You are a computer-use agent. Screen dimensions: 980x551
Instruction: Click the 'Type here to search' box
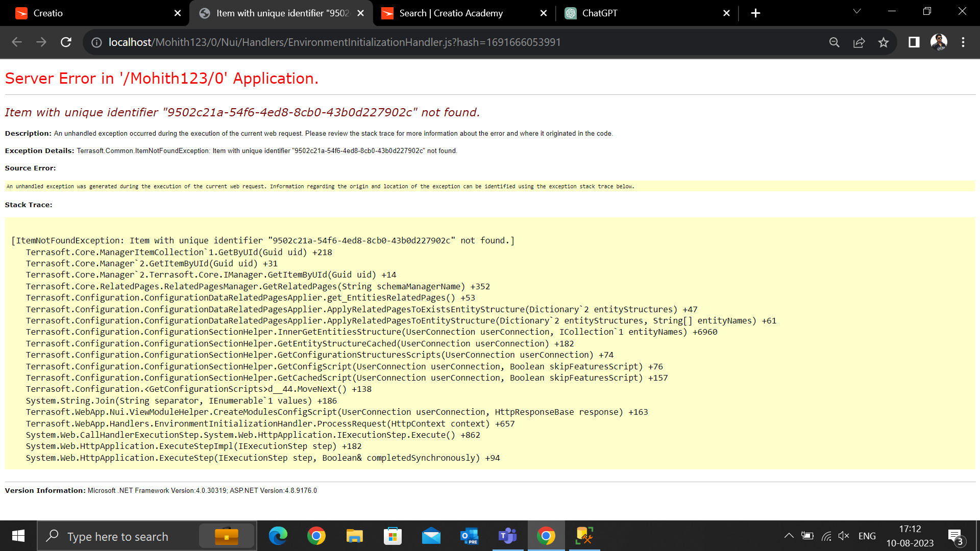pyautogui.click(x=147, y=536)
